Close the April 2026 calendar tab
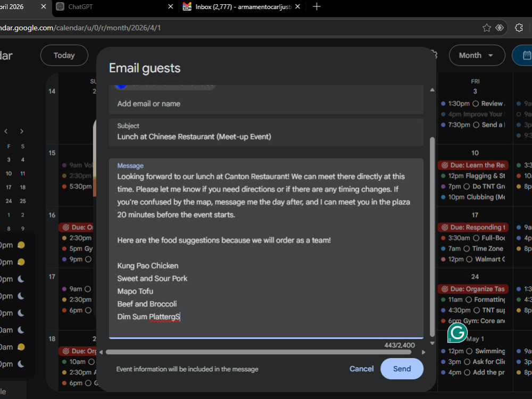Viewport: 532px width, 399px height. [44, 7]
